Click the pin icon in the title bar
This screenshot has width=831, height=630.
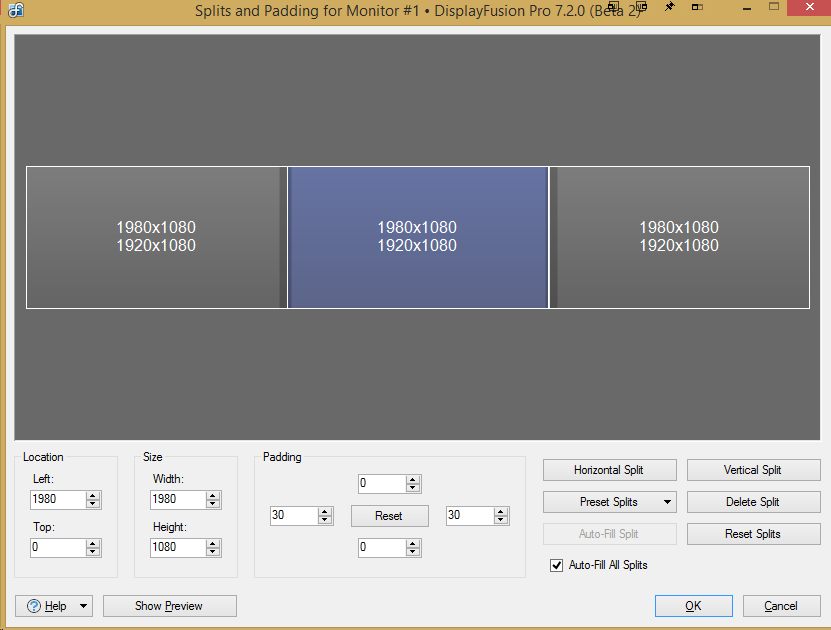[x=669, y=7]
